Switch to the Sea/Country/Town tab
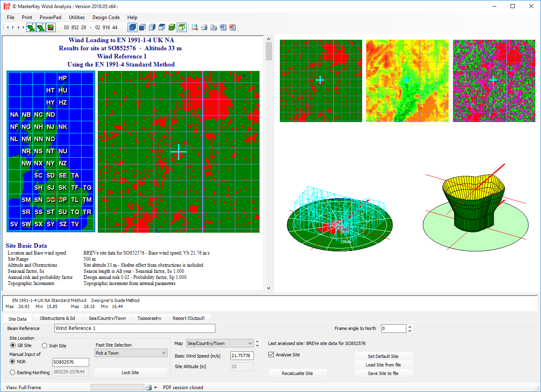 tap(107, 318)
